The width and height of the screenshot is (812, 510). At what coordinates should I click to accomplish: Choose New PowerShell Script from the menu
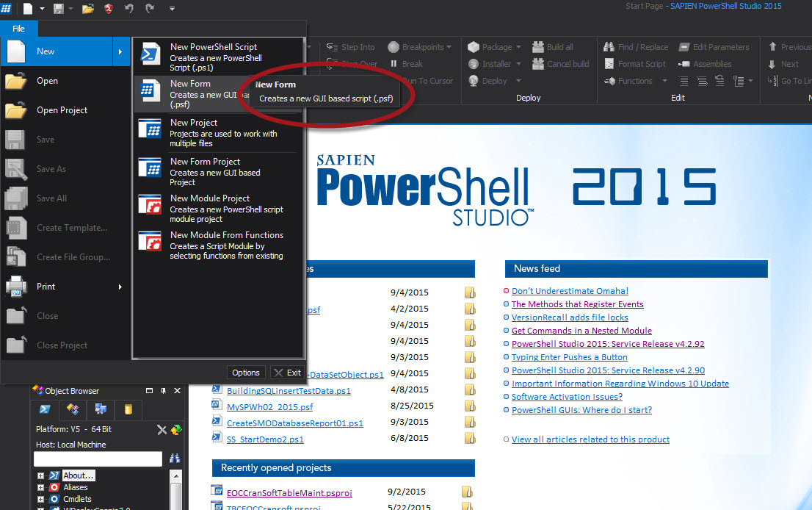click(217, 57)
